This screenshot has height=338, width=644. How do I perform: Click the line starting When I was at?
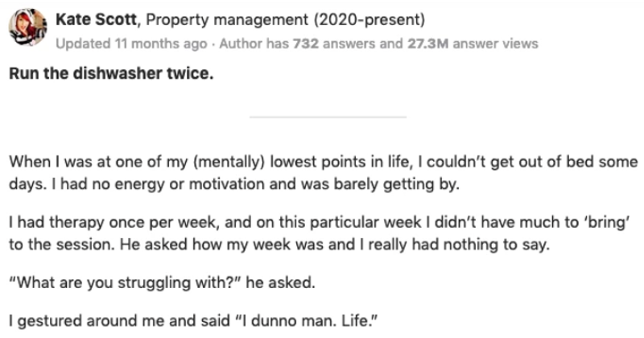click(x=322, y=161)
